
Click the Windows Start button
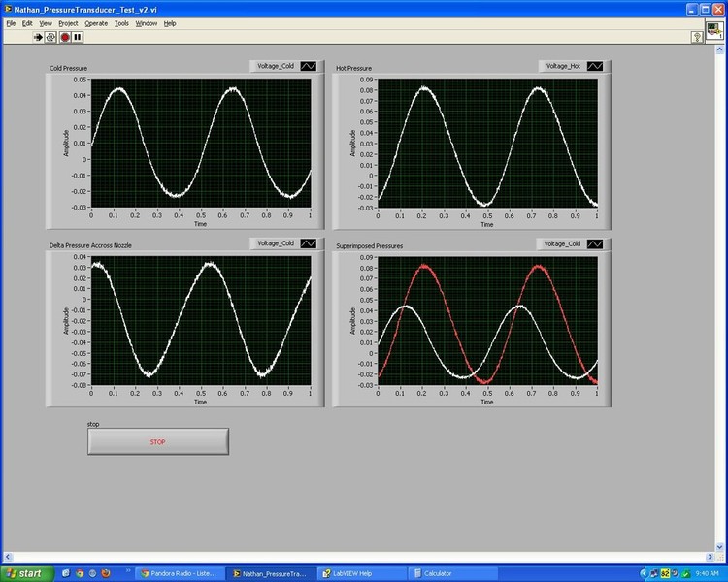click(23, 573)
